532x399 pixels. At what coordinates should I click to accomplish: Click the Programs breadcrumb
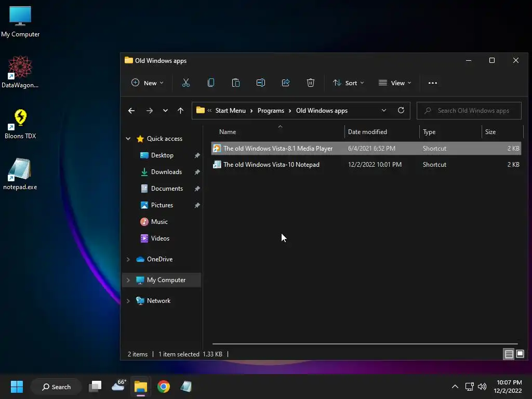click(271, 111)
